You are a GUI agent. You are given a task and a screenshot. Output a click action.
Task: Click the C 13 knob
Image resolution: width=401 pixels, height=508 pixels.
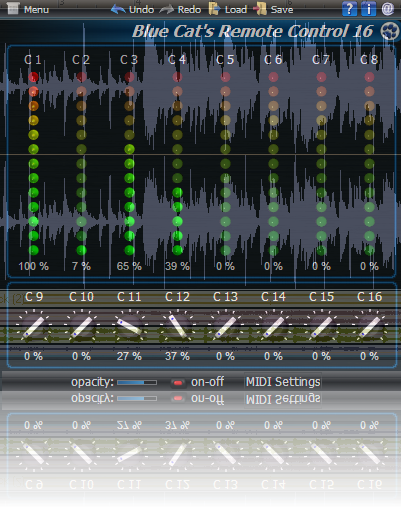pyautogui.click(x=225, y=327)
